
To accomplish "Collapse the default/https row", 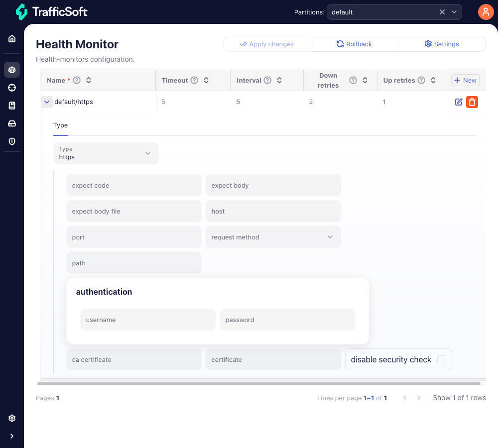I will 47,102.
